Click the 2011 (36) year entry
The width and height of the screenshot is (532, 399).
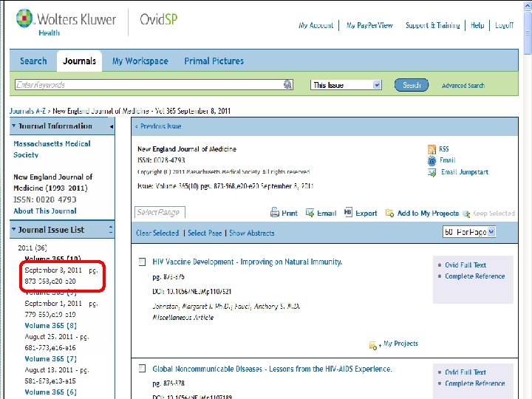pos(33,248)
